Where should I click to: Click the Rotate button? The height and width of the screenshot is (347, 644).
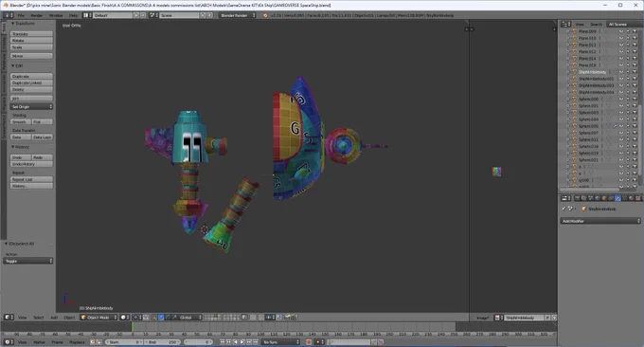pos(31,40)
